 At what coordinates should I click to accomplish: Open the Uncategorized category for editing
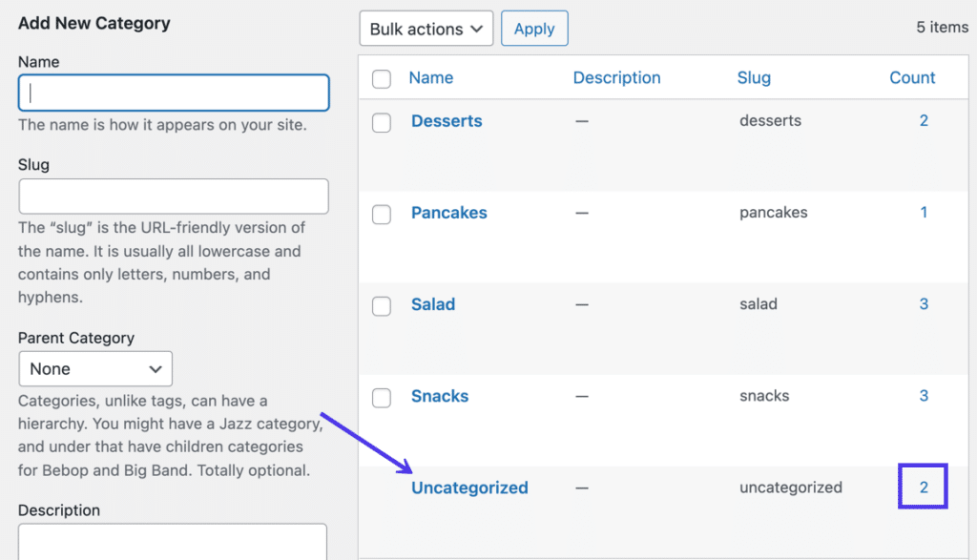[469, 487]
